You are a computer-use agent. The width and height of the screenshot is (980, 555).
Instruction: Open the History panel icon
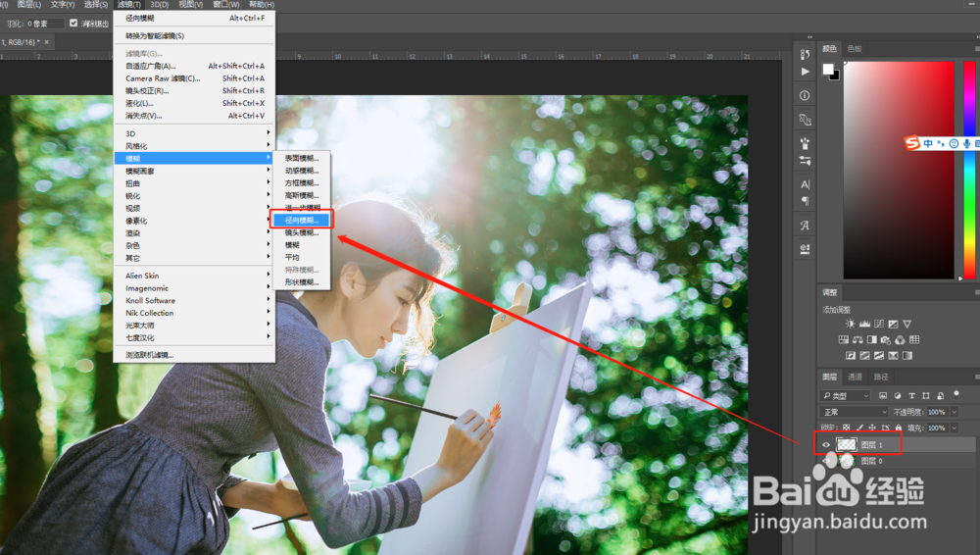(x=805, y=54)
